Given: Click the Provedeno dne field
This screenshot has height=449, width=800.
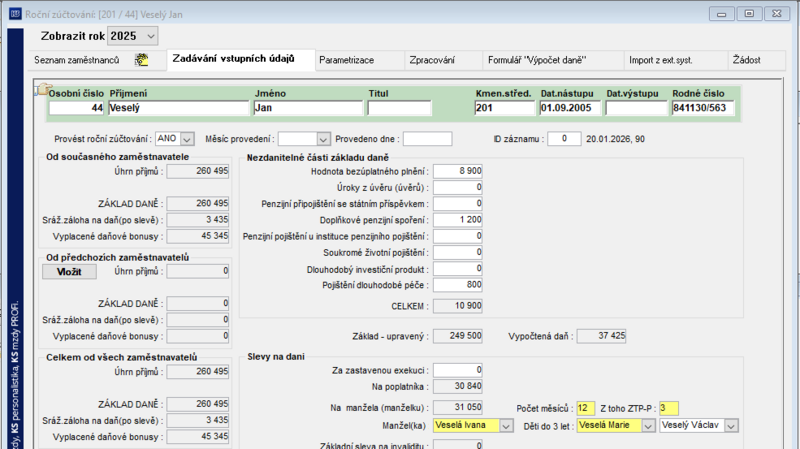Looking at the screenshot, I should click(x=428, y=139).
